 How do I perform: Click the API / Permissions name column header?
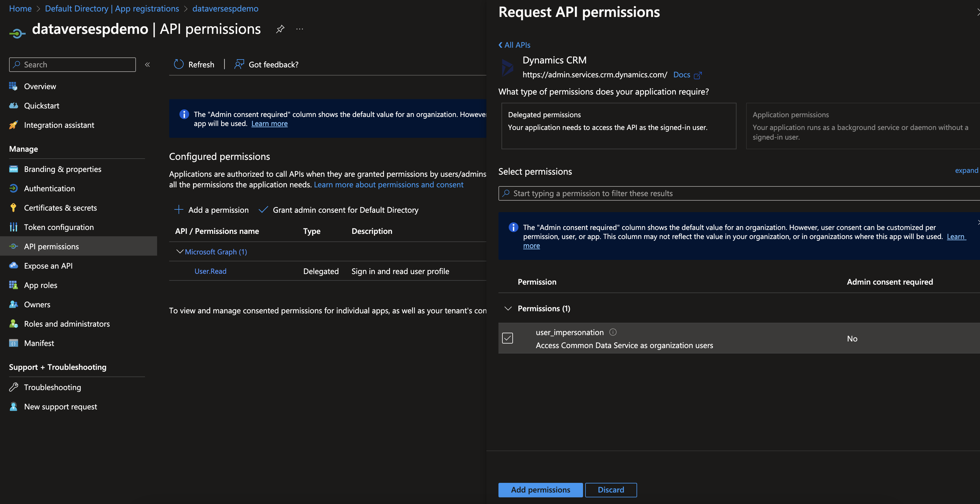click(217, 231)
